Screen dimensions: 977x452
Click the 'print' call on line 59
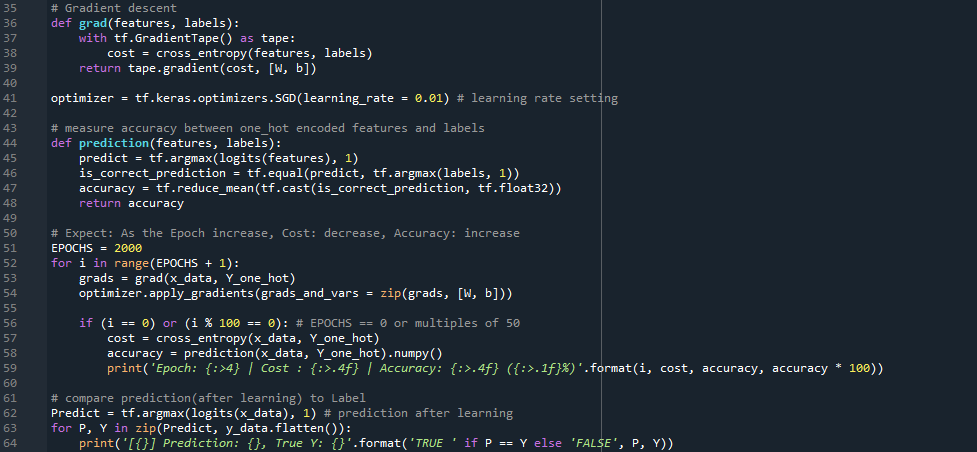125,368
